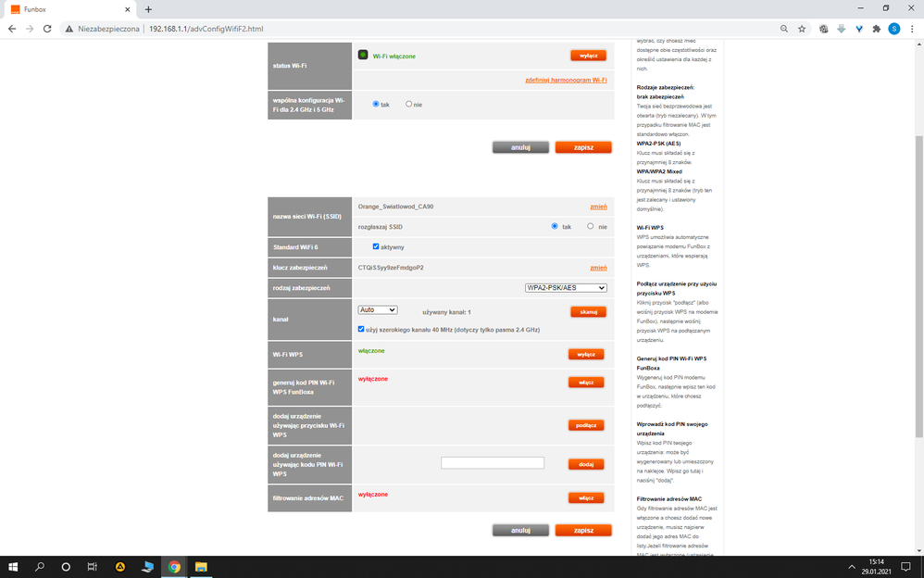924x578 pixels.
Task: Click the not secure warning icon
Action: coord(69,29)
